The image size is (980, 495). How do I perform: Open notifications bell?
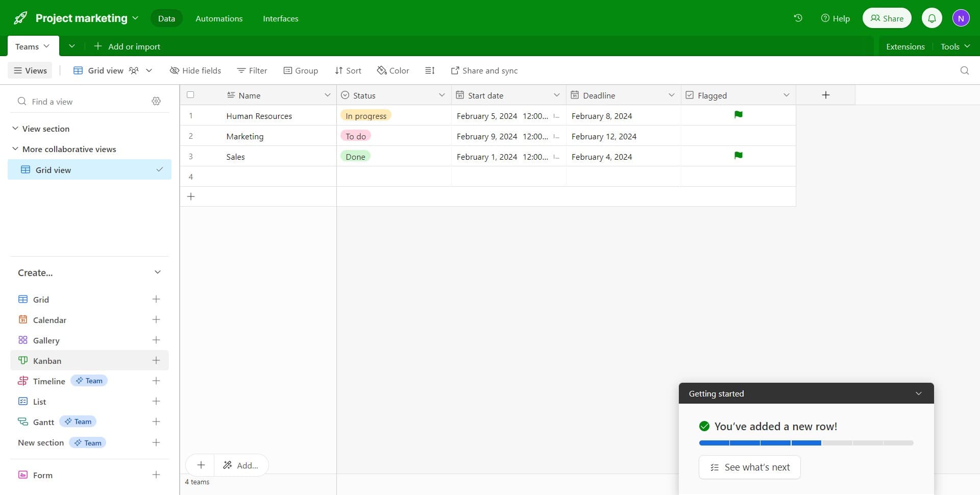pos(932,18)
